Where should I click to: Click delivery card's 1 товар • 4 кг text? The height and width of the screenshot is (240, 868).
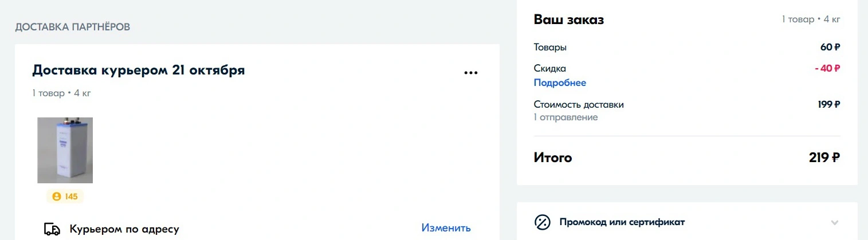(x=61, y=93)
